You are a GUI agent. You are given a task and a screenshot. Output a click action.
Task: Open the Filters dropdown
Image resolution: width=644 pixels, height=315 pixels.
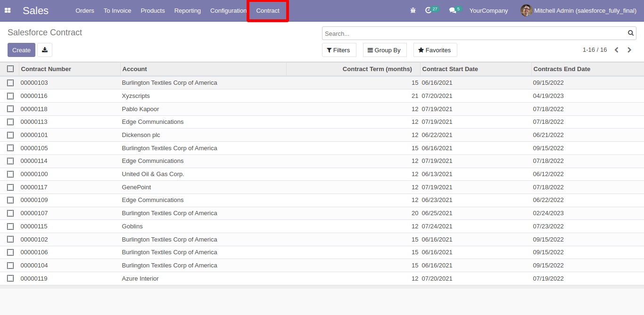pos(339,50)
